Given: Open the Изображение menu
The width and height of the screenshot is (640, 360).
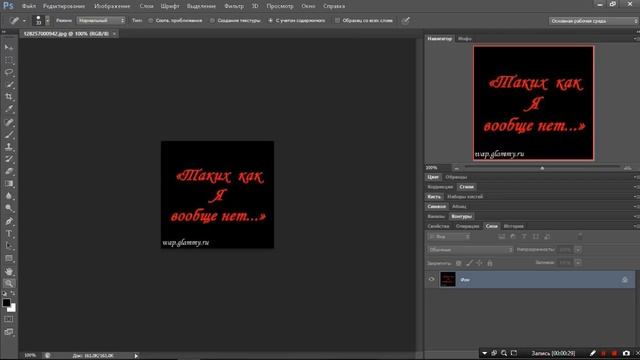Looking at the screenshot, I should coord(112,6).
